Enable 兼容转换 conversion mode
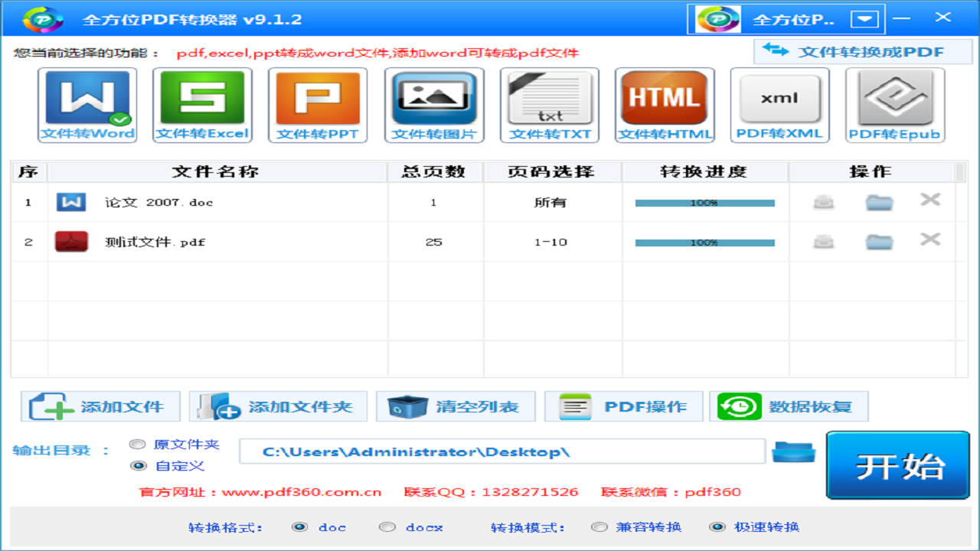 (x=599, y=527)
